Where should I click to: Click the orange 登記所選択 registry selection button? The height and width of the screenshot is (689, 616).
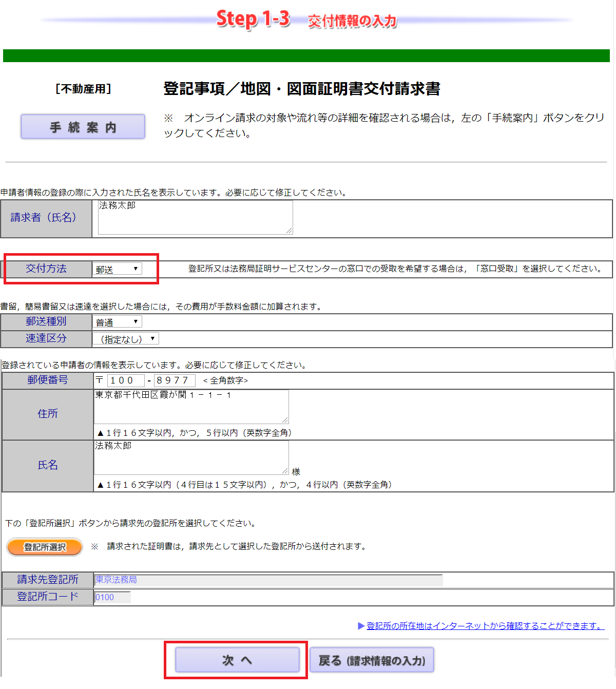point(44,547)
